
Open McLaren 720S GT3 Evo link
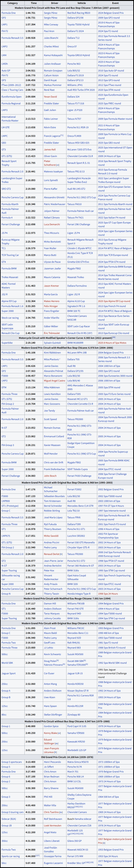(79, 150)
